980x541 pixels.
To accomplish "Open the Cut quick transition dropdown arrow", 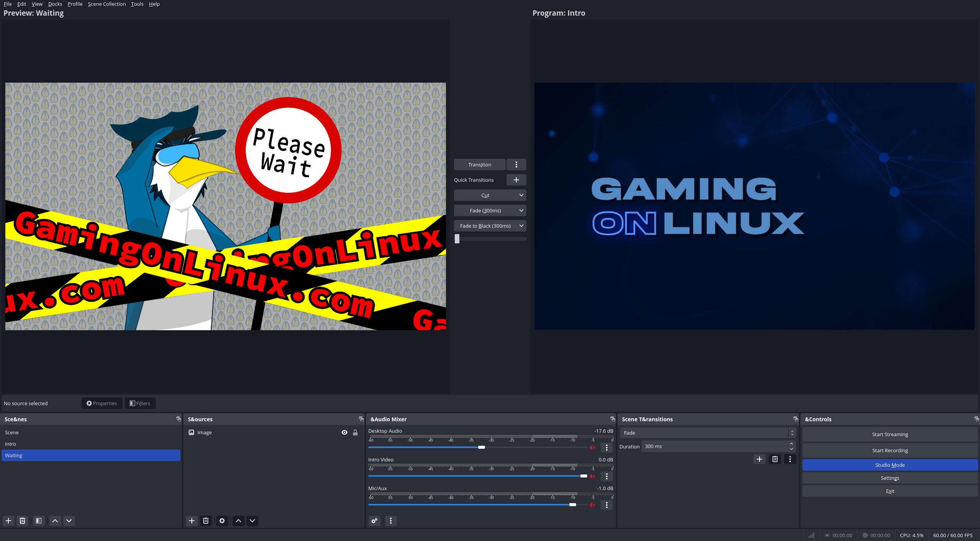I will (521, 195).
